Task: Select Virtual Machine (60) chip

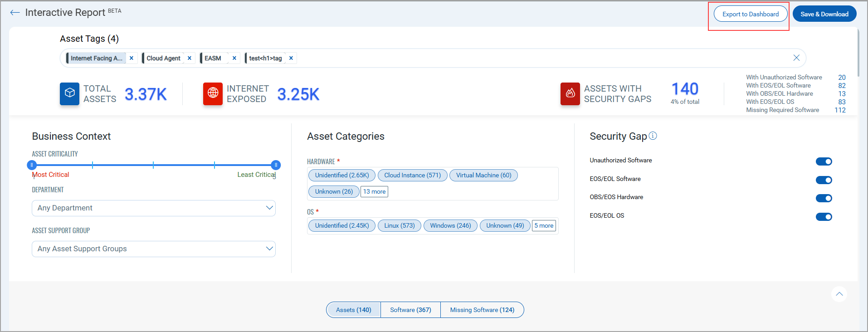Action: coord(483,175)
